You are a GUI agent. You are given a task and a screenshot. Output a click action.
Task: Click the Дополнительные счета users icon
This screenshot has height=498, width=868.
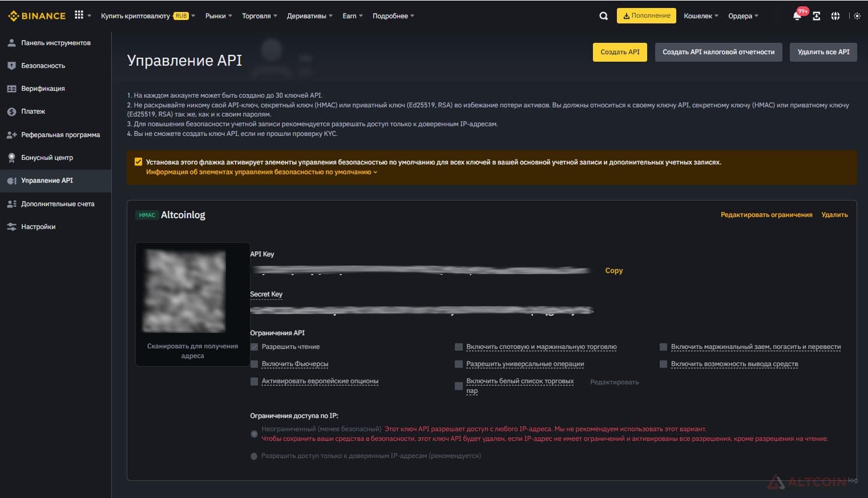tap(11, 204)
